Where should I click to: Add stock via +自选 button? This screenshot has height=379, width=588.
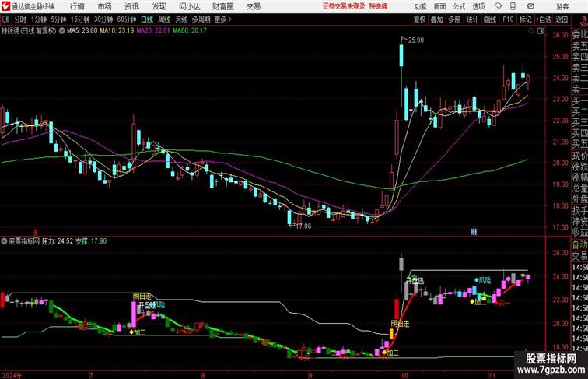pos(544,19)
